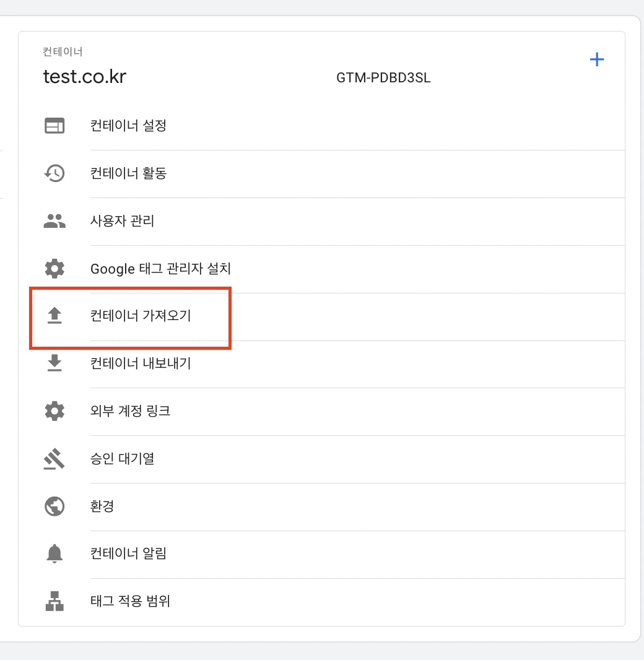
Task: Click the gavel icon for 승인 대기열
Action: 54,458
